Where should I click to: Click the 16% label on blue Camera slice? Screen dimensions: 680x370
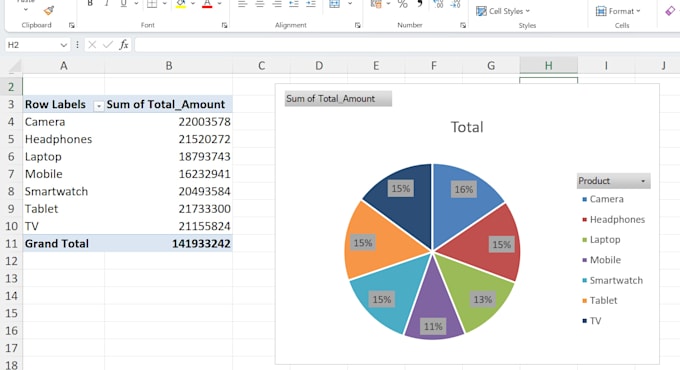(464, 190)
